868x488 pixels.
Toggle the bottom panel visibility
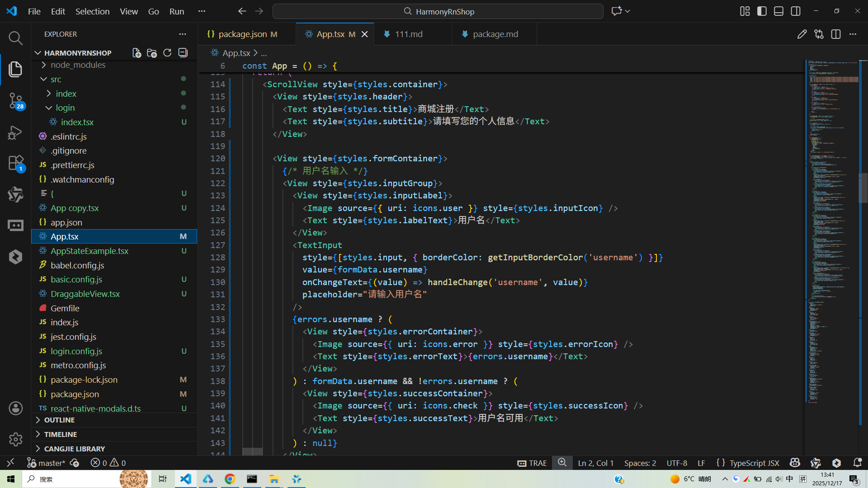tap(778, 11)
